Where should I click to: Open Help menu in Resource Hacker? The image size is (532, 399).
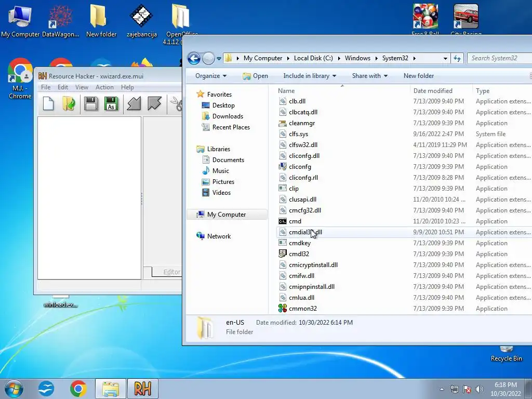[x=128, y=87]
